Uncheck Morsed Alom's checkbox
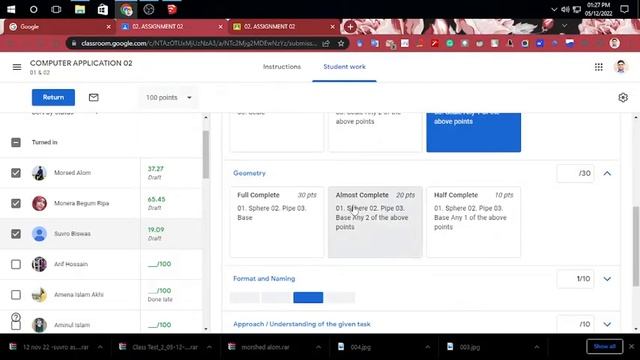 tap(16, 173)
